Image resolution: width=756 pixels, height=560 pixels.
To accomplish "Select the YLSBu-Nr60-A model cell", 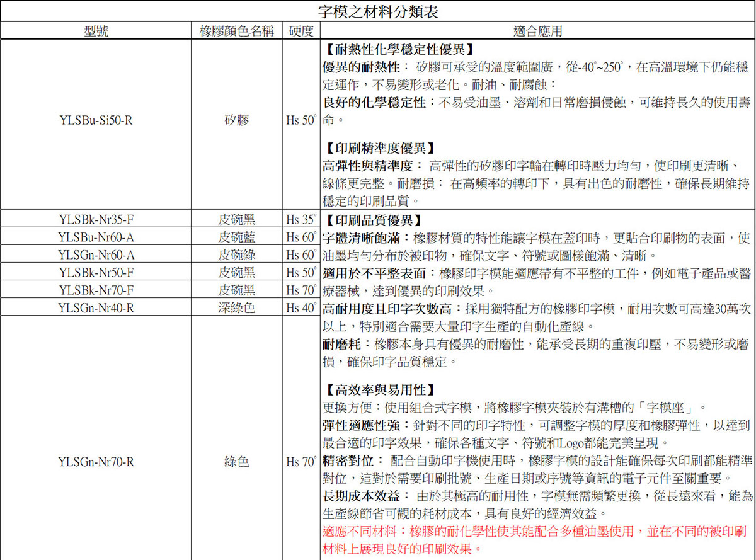I will tap(96, 237).
